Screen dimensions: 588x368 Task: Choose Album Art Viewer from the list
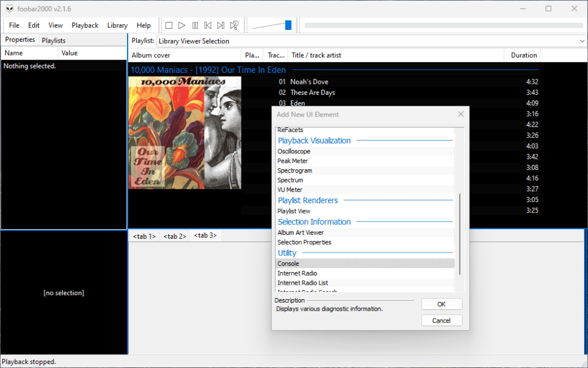click(x=301, y=233)
